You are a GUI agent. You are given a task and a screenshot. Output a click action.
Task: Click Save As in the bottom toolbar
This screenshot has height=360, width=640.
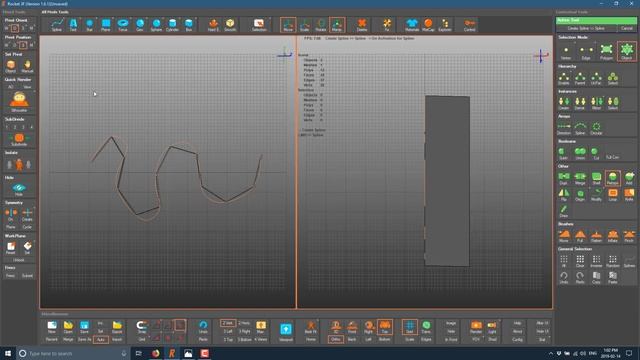coord(84,339)
